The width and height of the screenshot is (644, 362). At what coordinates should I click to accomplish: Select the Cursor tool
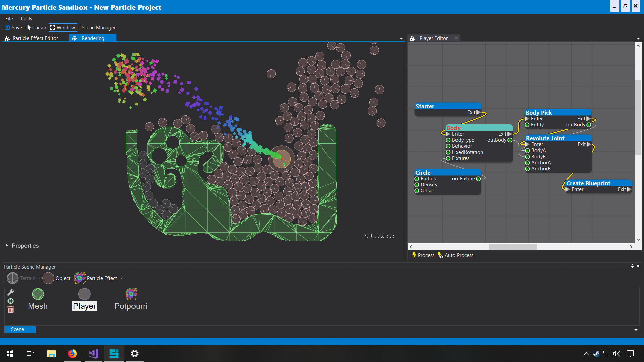pyautogui.click(x=36, y=27)
